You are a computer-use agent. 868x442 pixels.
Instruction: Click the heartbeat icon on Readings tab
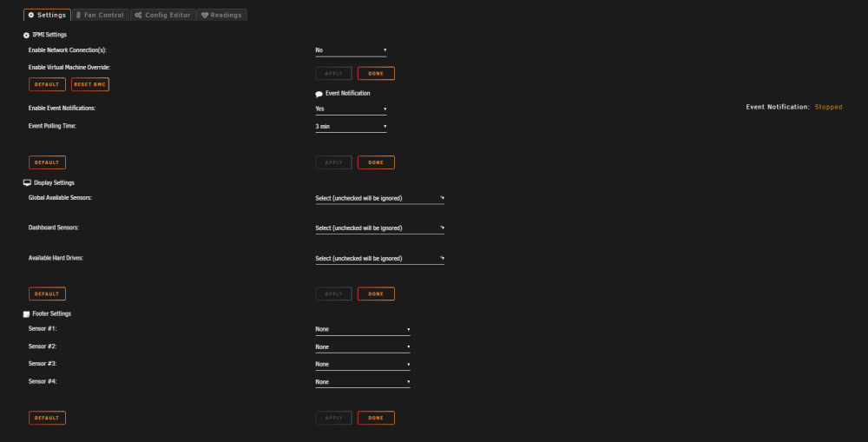[205, 15]
